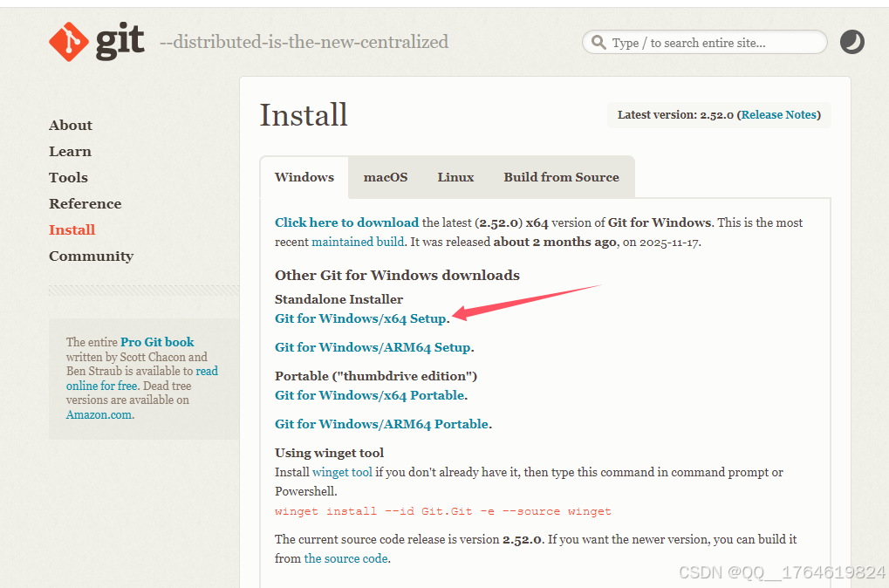Open the maintained build link
The image size is (889, 588).
tap(358, 243)
